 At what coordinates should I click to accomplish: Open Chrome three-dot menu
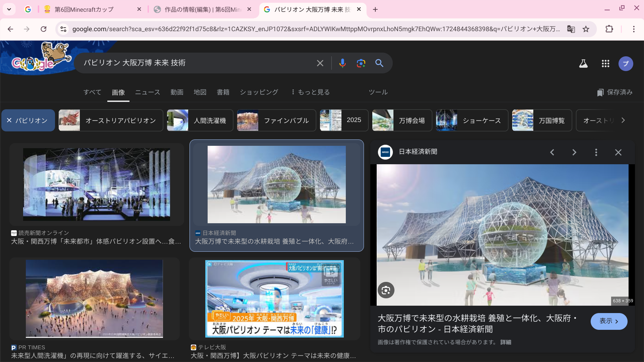coord(634,29)
